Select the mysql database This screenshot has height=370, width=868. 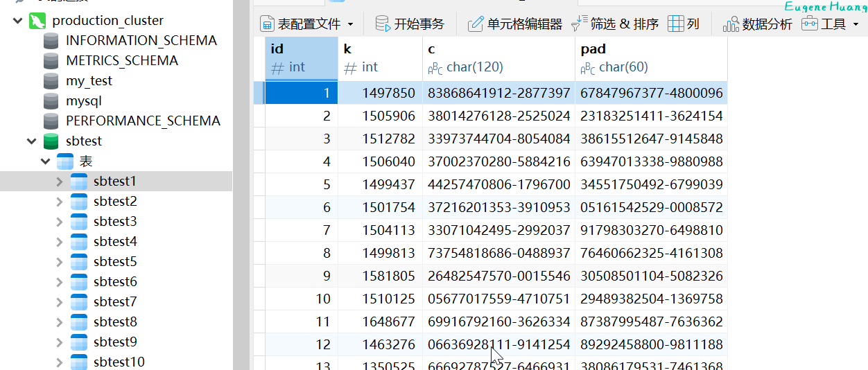point(83,101)
